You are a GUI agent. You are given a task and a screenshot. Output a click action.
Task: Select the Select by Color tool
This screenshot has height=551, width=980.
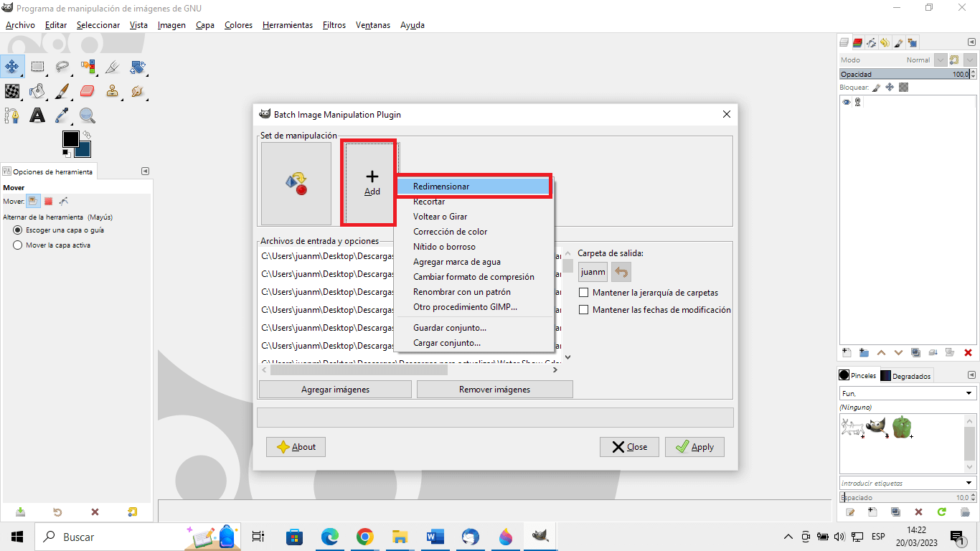pos(88,67)
